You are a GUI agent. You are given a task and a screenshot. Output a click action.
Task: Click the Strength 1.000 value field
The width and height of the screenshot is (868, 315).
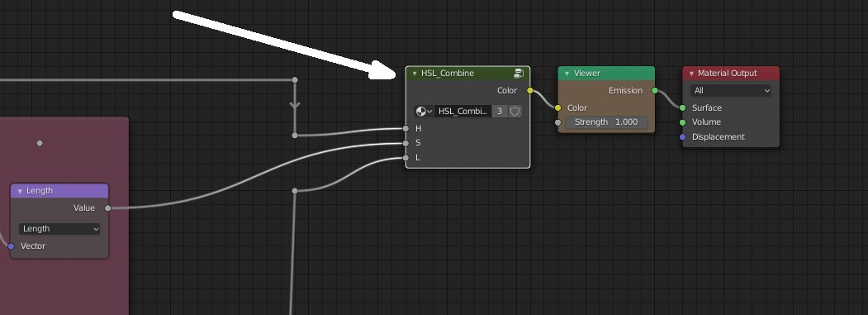606,122
